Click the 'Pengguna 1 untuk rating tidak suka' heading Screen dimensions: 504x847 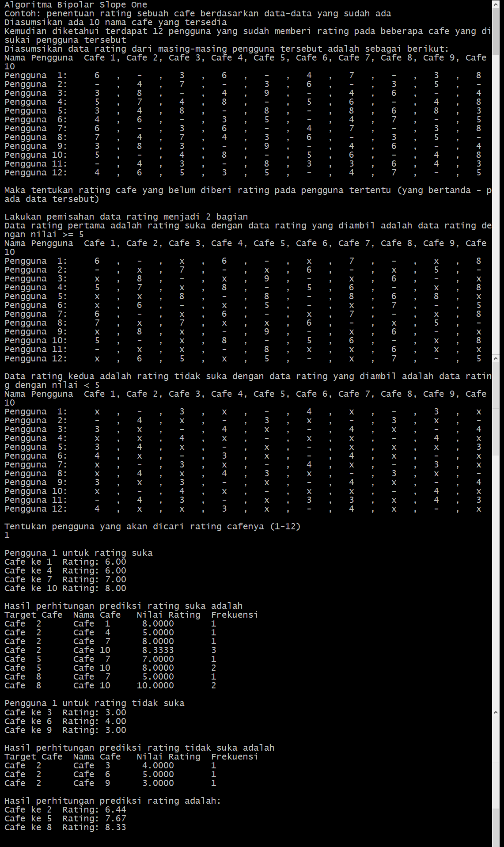pos(94,703)
